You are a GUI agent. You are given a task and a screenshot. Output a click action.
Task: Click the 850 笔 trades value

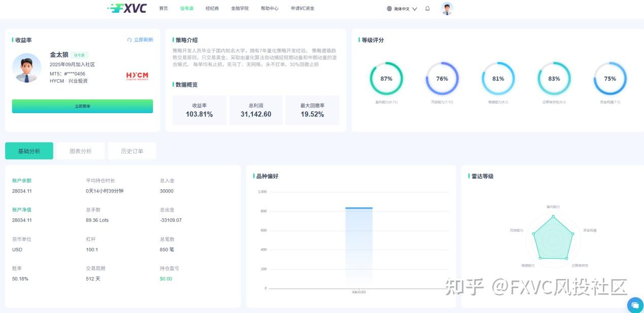click(167, 250)
